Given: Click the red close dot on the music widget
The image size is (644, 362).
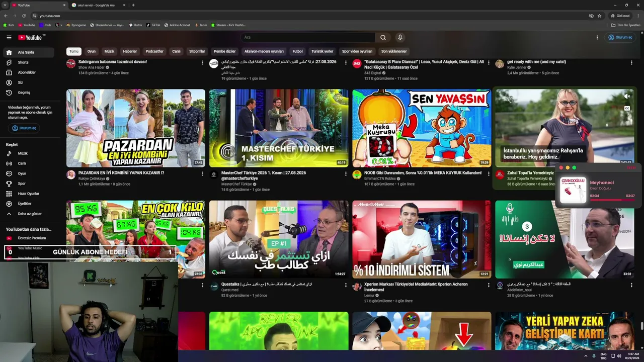Looking at the screenshot, I should 561,167.
